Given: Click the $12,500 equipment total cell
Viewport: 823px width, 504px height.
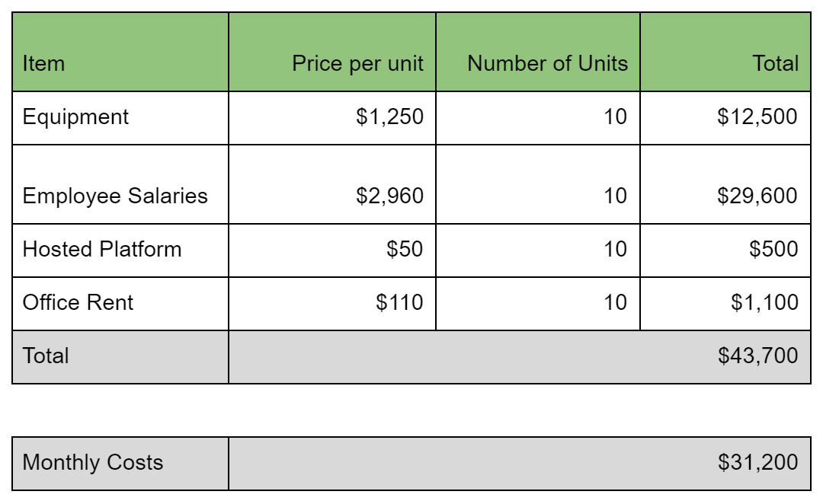Looking at the screenshot, I should [x=725, y=118].
